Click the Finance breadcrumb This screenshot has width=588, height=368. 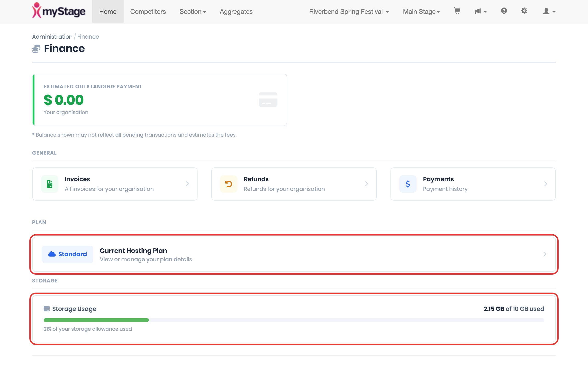(x=88, y=37)
